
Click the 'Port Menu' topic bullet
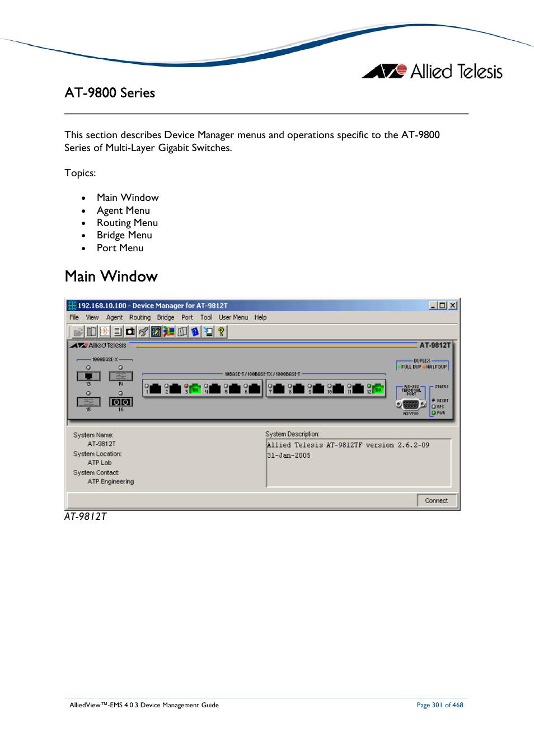point(120,248)
